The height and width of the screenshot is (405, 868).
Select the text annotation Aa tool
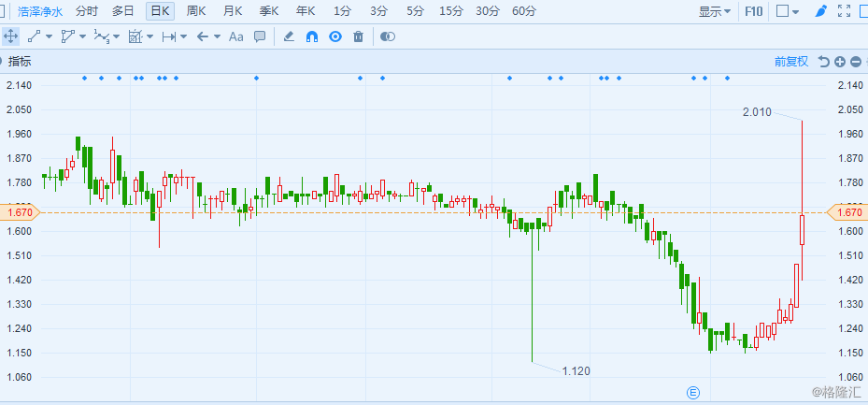point(235,36)
